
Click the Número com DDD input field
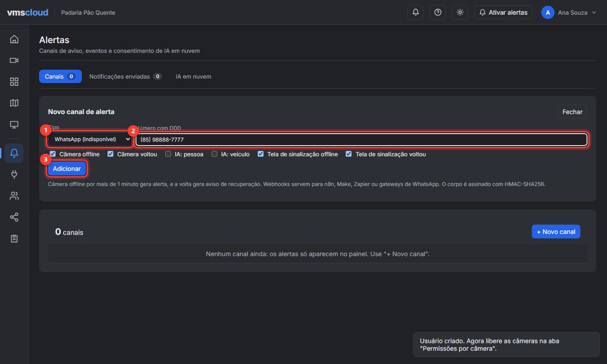(x=362, y=139)
